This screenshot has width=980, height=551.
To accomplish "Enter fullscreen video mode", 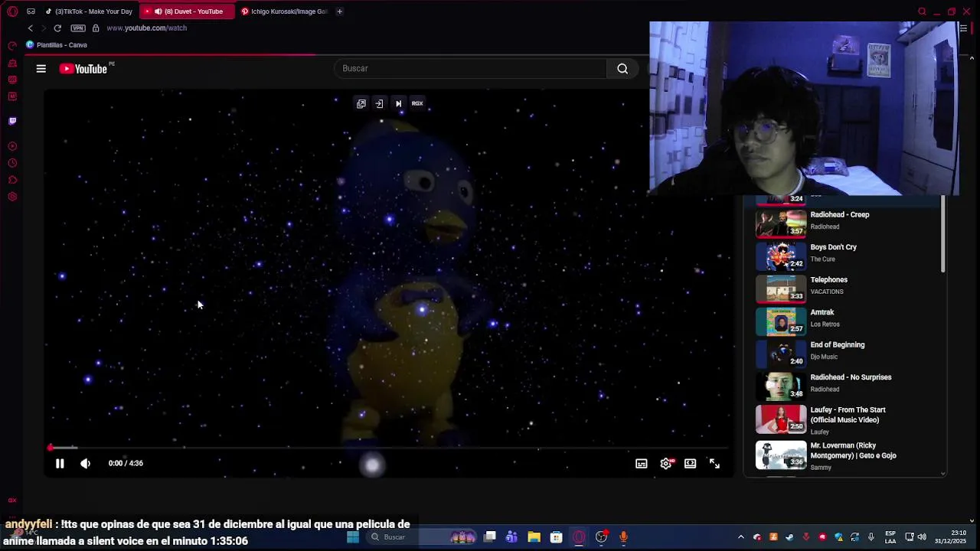I will point(714,464).
